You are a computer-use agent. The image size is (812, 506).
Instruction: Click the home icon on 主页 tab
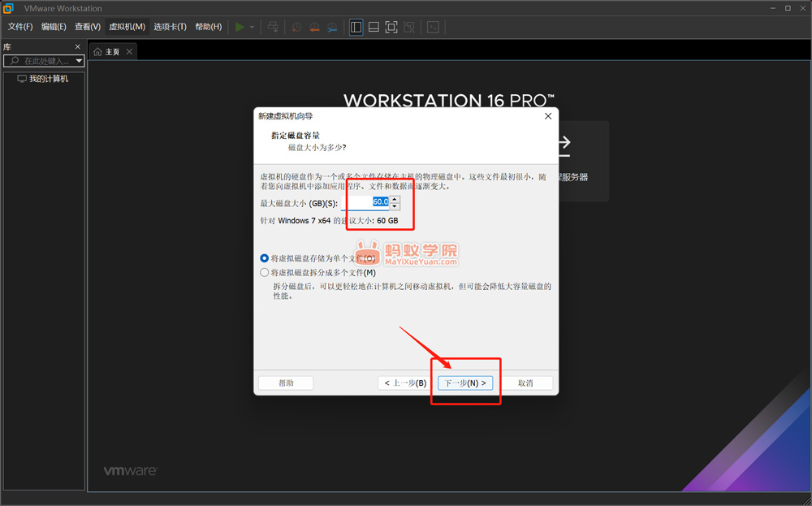97,52
